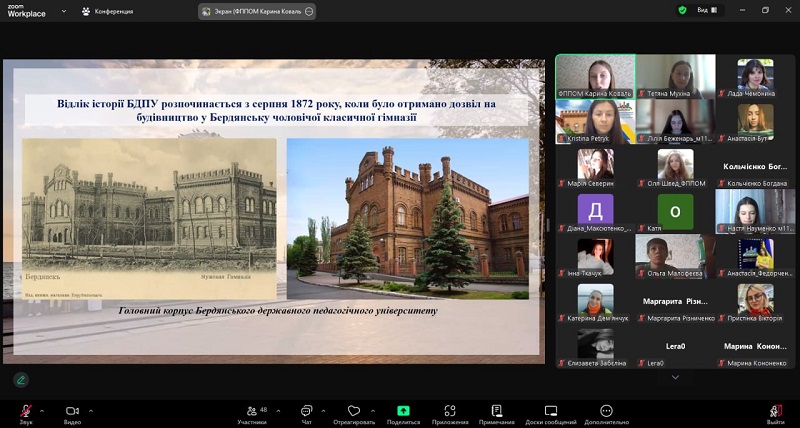Expand the arrow next to Отреагировать
Screen dimensions: 800x428
point(372,411)
